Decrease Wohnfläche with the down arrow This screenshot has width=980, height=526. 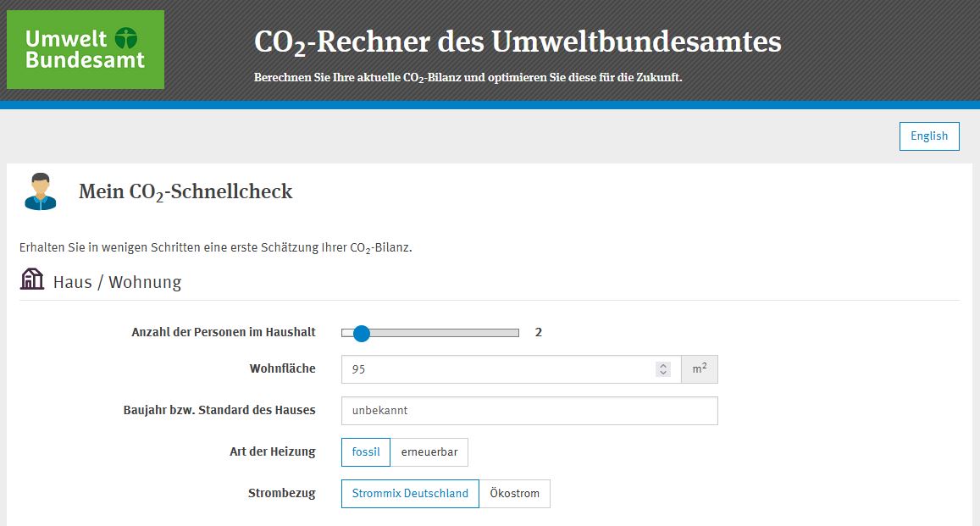663,373
